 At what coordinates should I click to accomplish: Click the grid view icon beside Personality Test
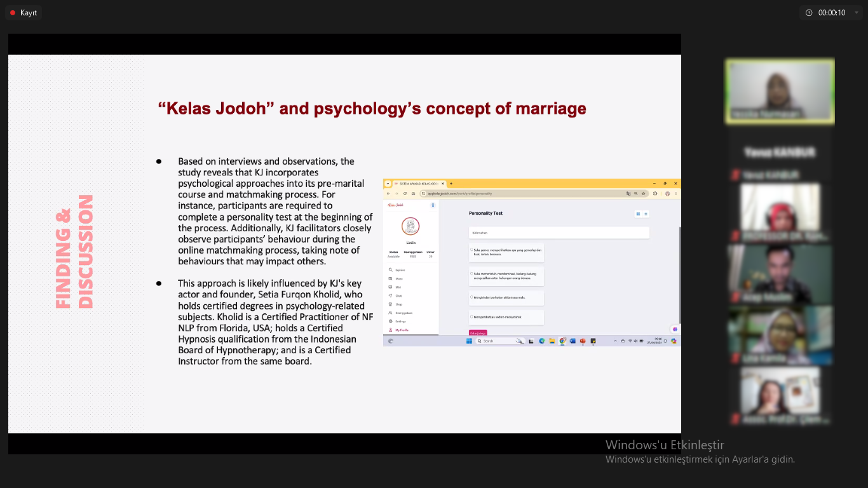(638, 214)
